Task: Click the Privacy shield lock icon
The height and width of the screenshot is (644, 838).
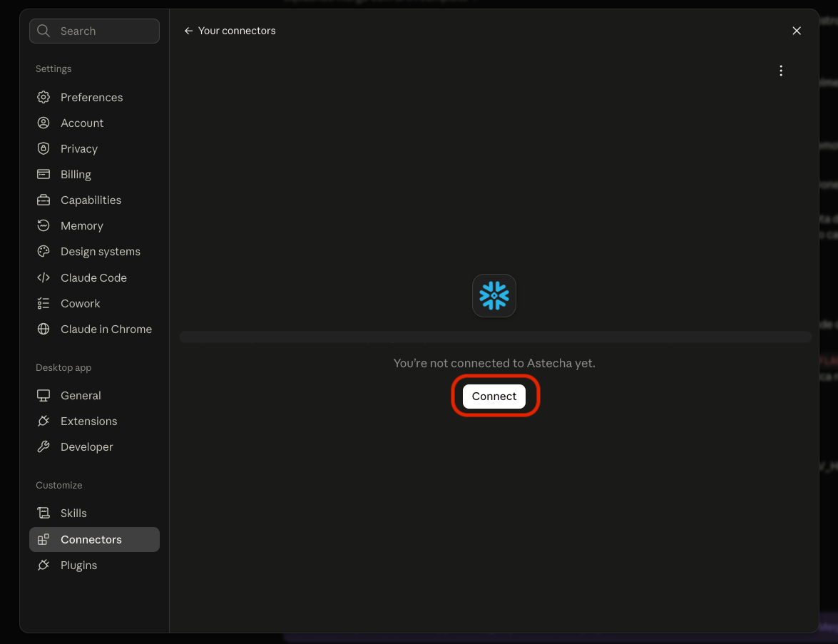Action: 44,148
